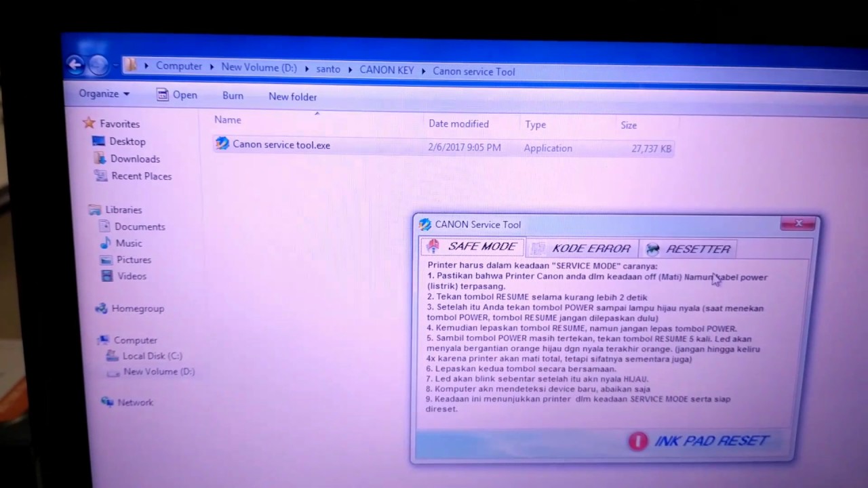Screen dimensions: 868x488
Task: Expand the arrow after santo breadcrumb
Action: tap(350, 70)
